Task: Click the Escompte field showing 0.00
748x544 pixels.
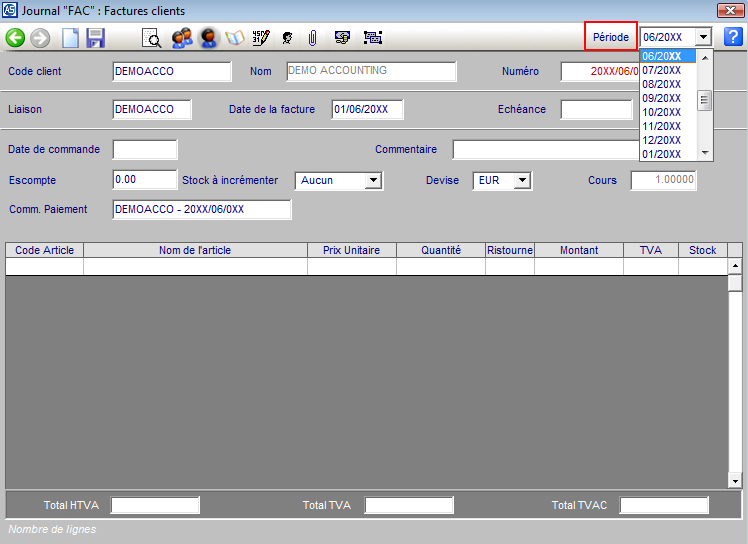Action: 145,180
